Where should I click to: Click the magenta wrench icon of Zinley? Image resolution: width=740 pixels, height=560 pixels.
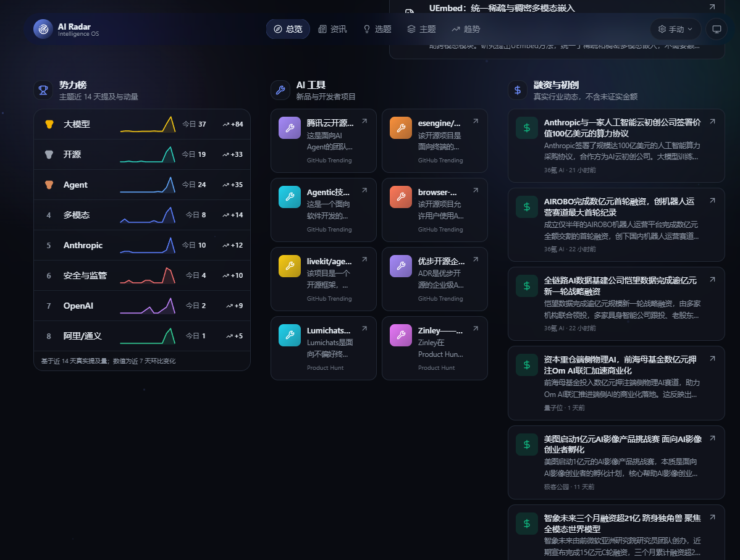click(401, 335)
